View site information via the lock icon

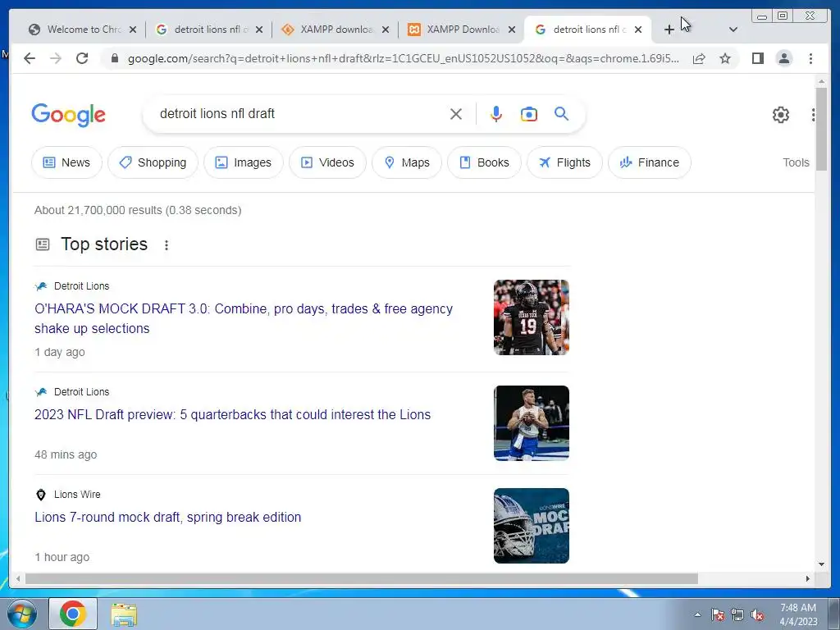pos(114,58)
